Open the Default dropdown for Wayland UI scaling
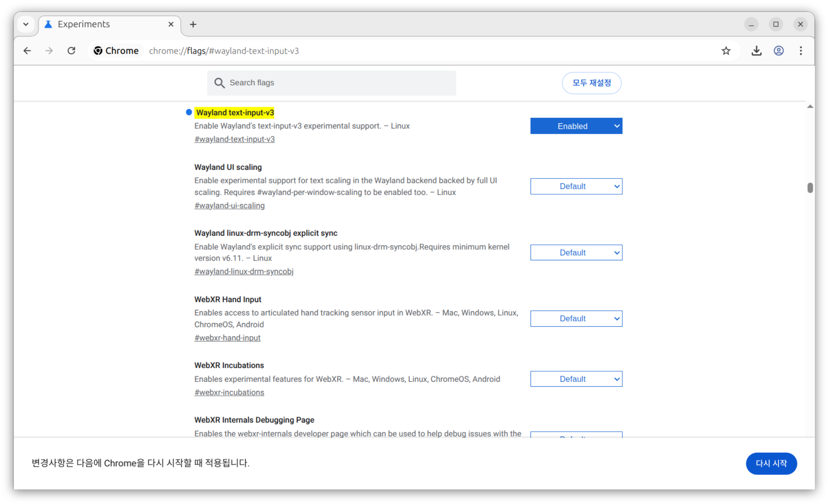The height and width of the screenshot is (504, 828). click(576, 186)
